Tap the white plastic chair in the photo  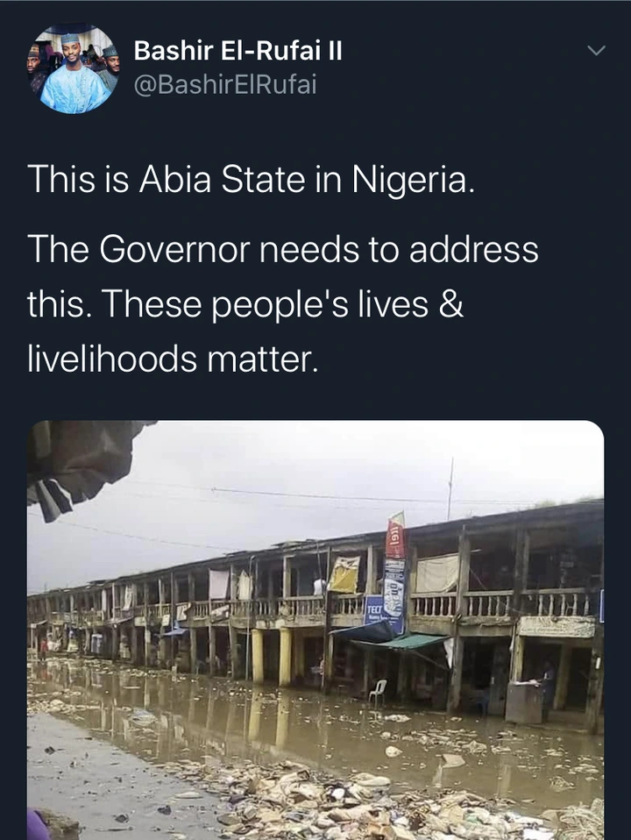tap(379, 693)
